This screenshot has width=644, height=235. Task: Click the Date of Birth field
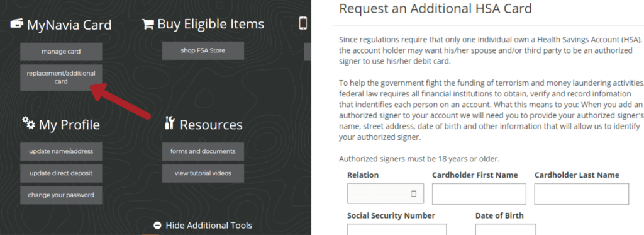pyautogui.click(x=506, y=230)
